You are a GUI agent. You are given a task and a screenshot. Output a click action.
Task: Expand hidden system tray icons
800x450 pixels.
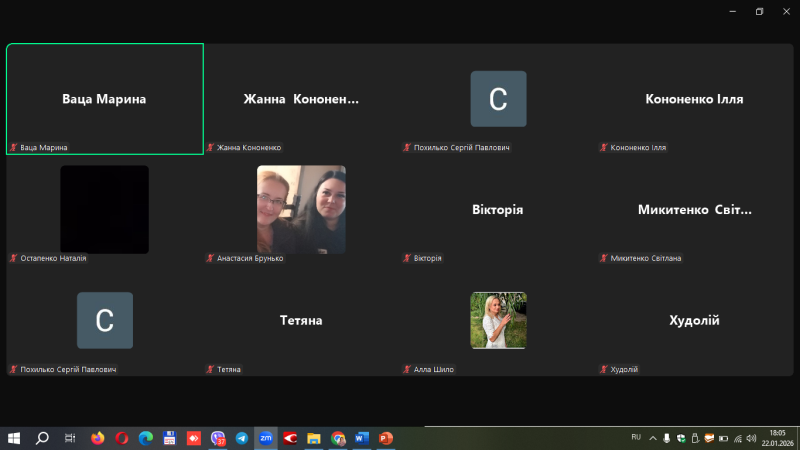[x=653, y=438]
